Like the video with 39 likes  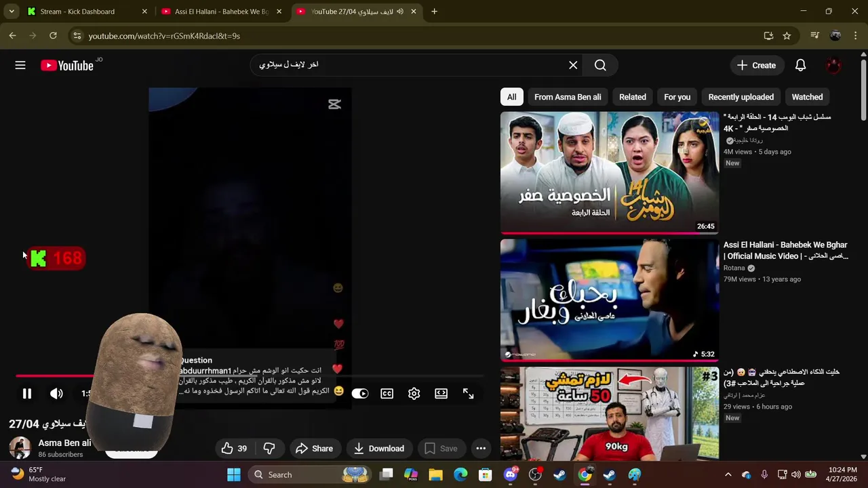click(234, 448)
